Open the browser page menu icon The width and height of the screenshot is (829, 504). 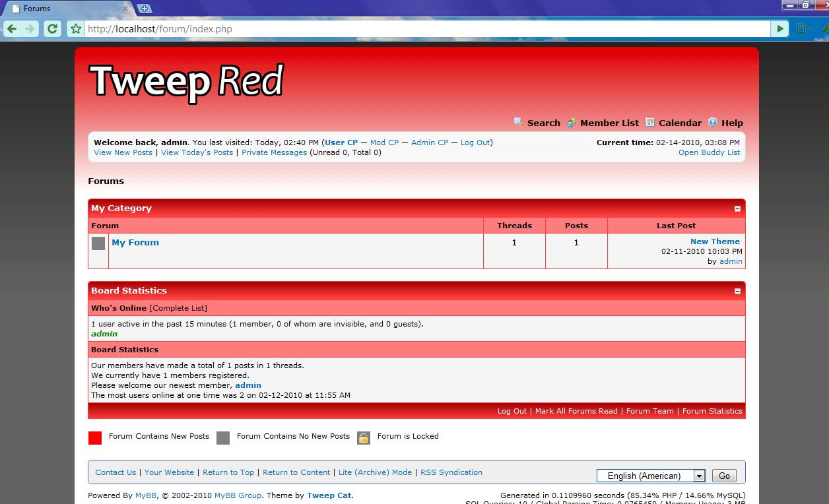coord(803,29)
